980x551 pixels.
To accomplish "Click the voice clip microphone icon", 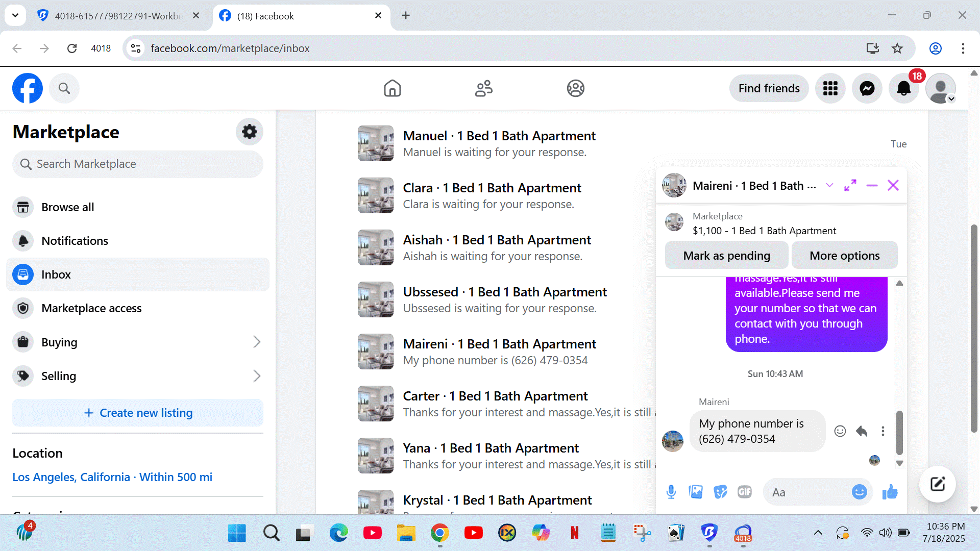I will [671, 492].
